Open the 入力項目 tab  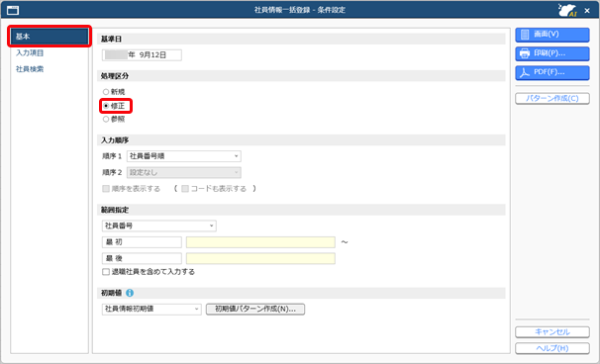tap(30, 52)
